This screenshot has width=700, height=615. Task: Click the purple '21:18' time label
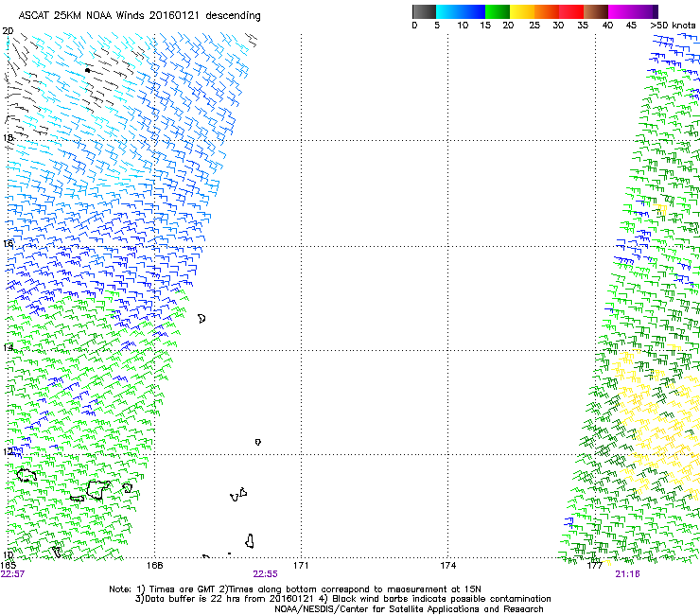[627, 574]
